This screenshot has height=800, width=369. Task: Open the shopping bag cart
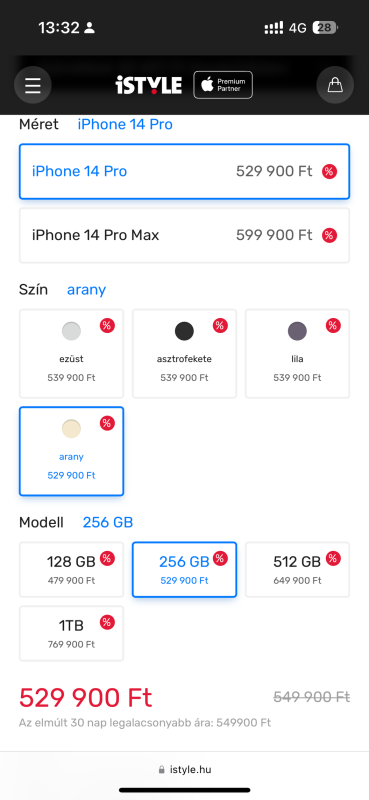(335, 85)
